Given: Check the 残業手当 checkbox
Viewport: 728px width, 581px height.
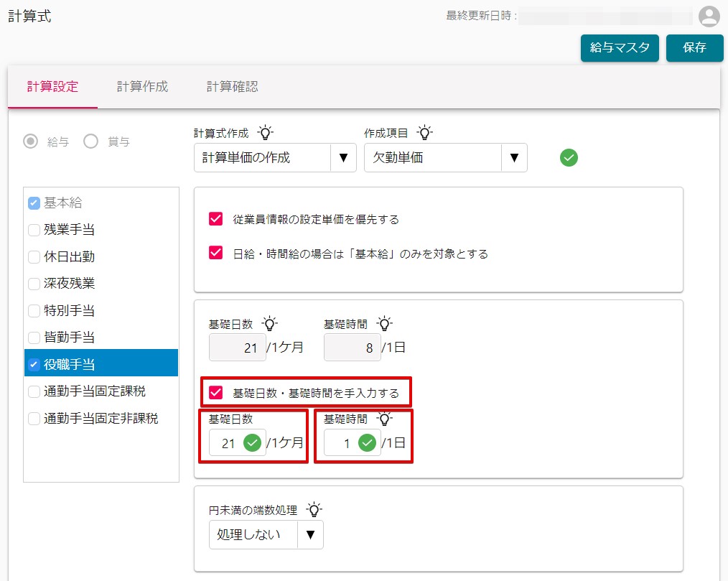Looking at the screenshot, I should [x=34, y=230].
